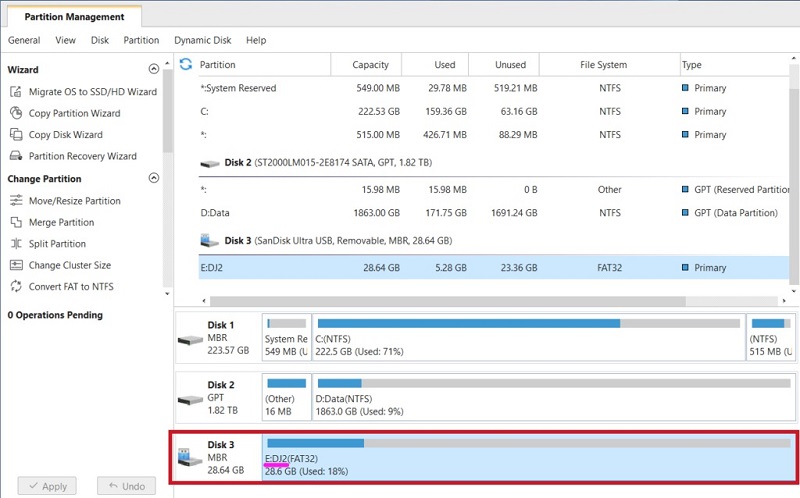800x498 pixels.
Task: Click the Move/Resize Partition icon
Action: [16, 201]
